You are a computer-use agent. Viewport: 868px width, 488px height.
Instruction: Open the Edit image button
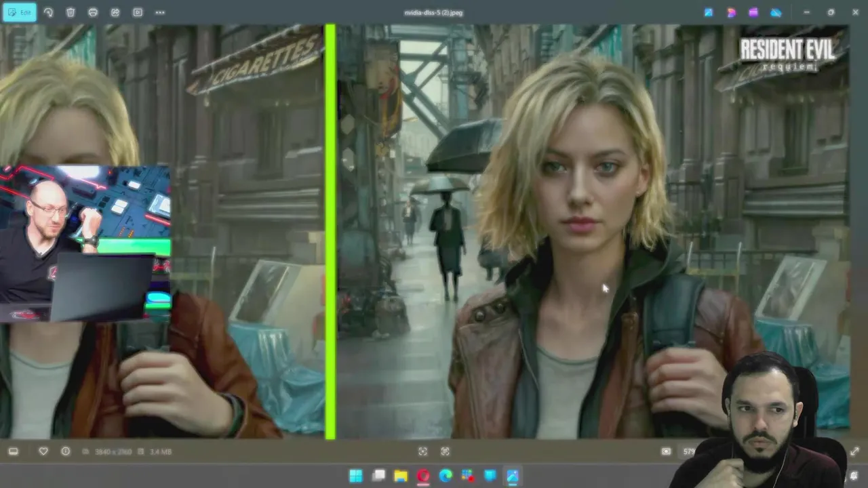click(20, 12)
